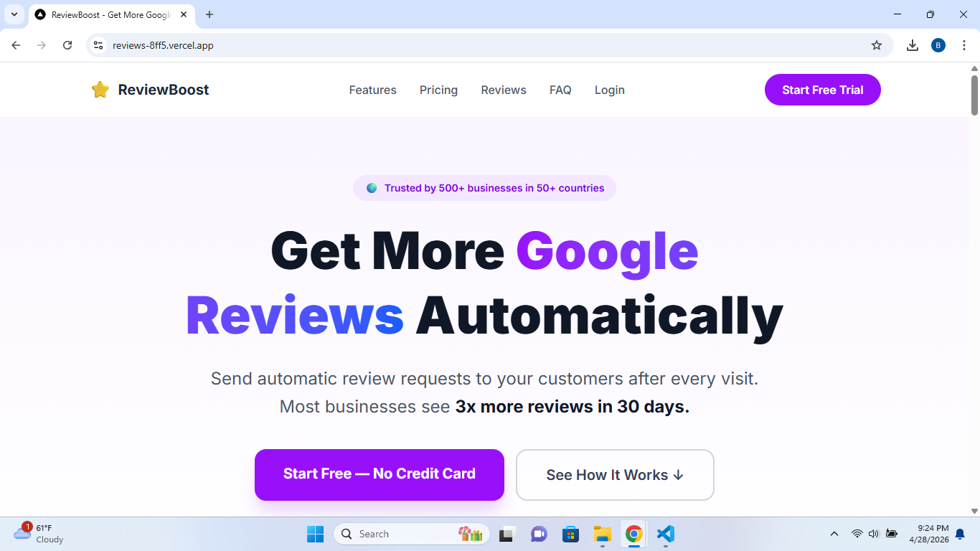Reload the page with the refresh icon
The image size is (980, 551).
point(67,45)
